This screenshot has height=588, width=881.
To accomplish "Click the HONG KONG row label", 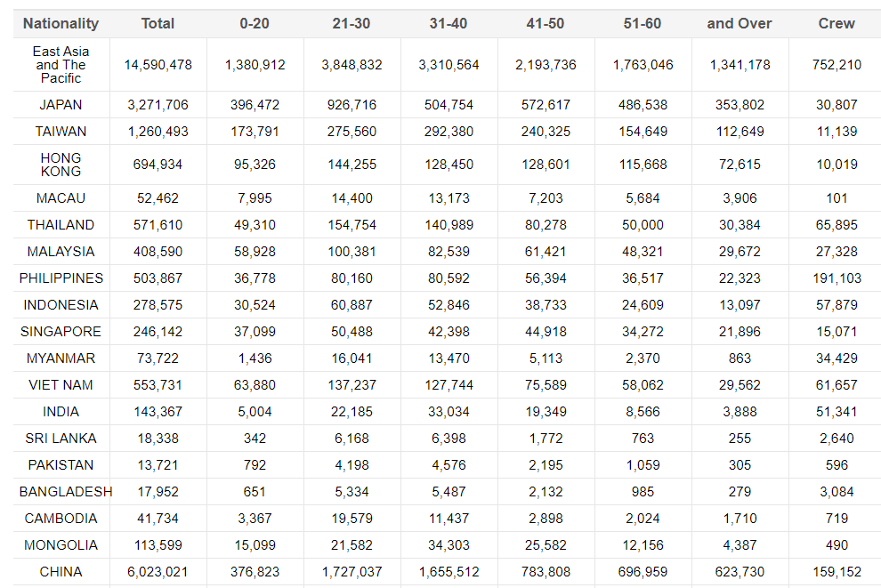I will tap(61, 165).
